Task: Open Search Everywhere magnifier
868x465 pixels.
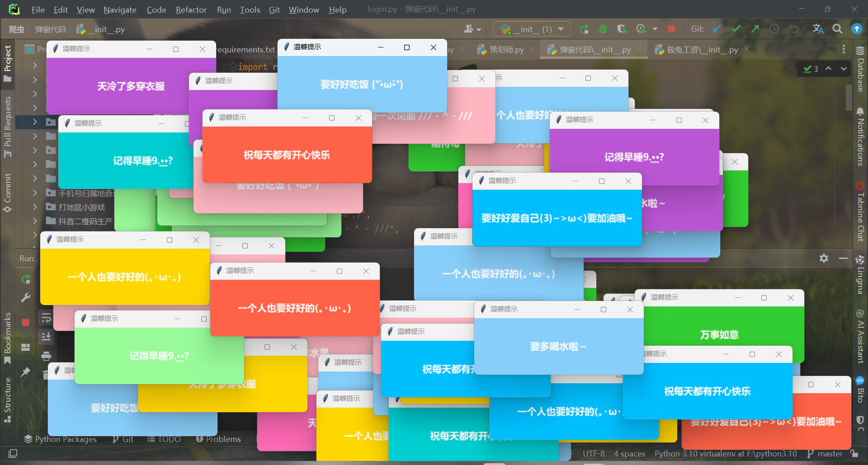Action: pos(837,29)
